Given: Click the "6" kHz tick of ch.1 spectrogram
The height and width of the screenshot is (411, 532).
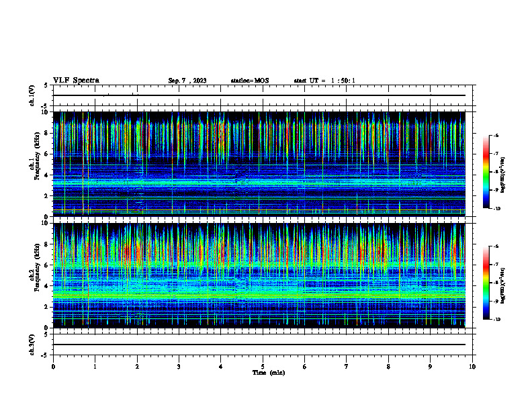Looking at the screenshot, I should tap(47, 154).
